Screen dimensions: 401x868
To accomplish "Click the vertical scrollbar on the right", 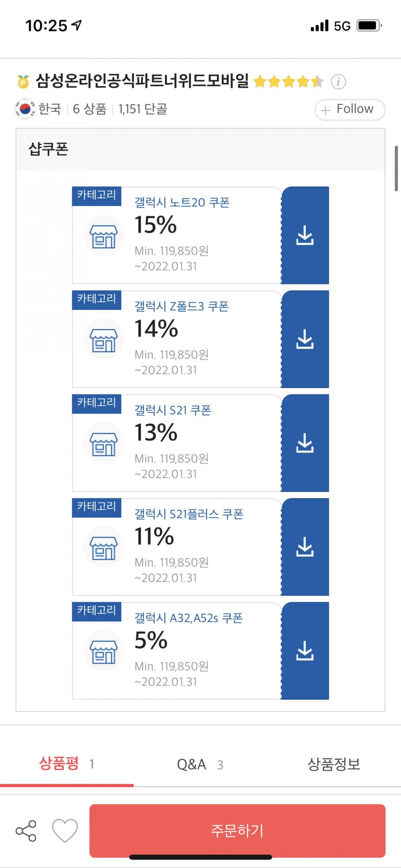I will pyautogui.click(x=396, y=168).
